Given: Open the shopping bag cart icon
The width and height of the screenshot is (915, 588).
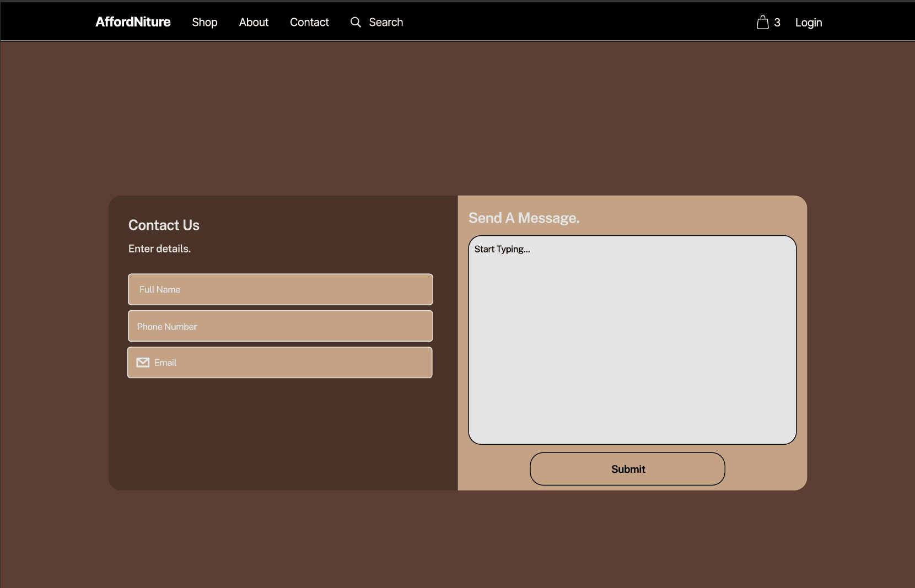Looking at the screenshot, I should pos(762,22).
